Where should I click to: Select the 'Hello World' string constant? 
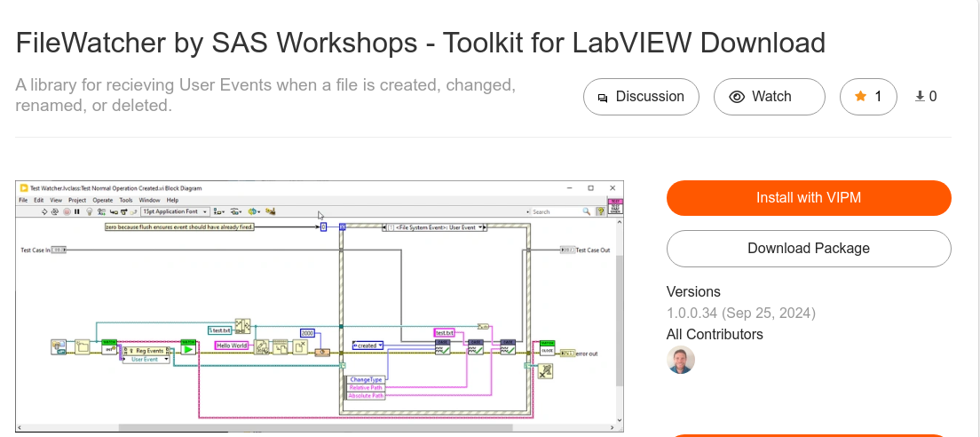232,346
